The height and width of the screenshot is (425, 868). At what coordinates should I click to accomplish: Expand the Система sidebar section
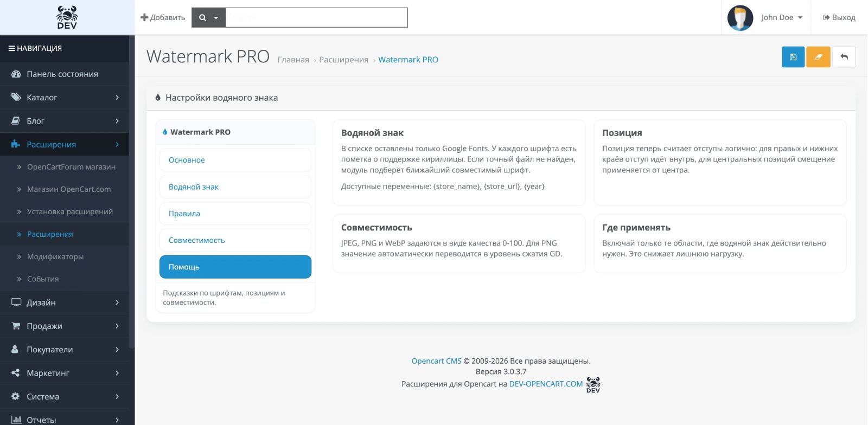pyautogui.click(x=65, y=396)
